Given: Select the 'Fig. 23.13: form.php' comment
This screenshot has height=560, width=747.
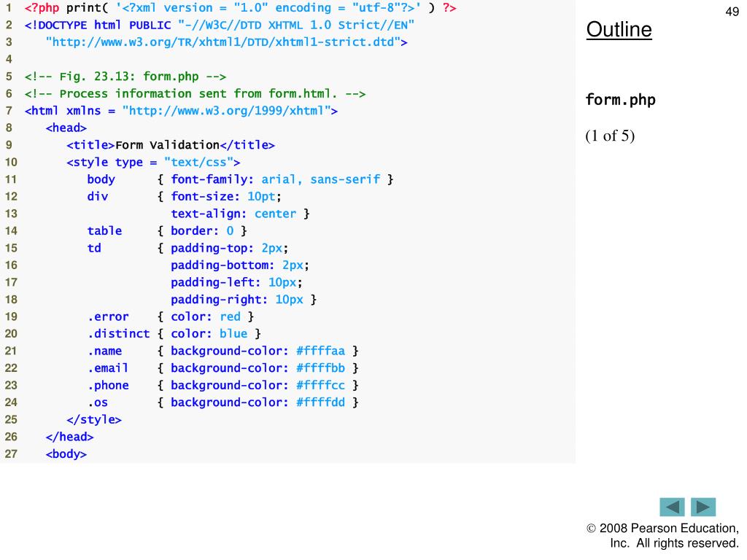Looking at the screenshot, I should (x=125, y=77).
